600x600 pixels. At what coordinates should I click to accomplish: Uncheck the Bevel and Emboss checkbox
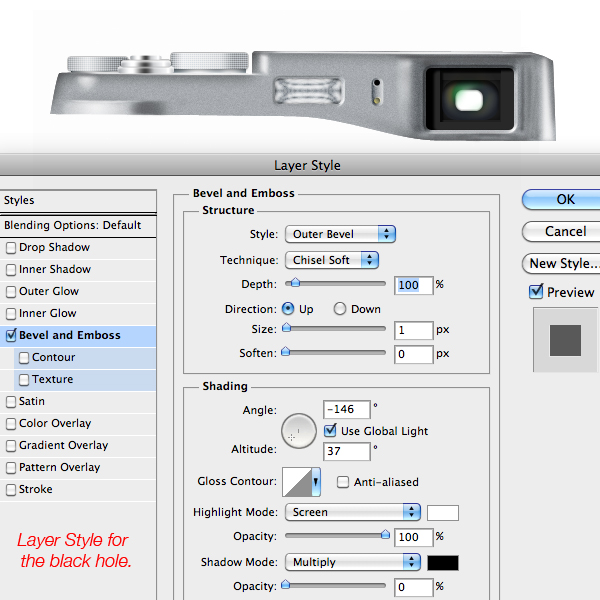[11, 336]
